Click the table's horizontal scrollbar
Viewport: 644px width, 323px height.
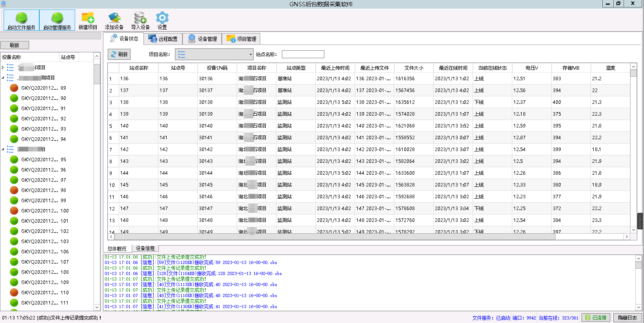click(334, 237)
